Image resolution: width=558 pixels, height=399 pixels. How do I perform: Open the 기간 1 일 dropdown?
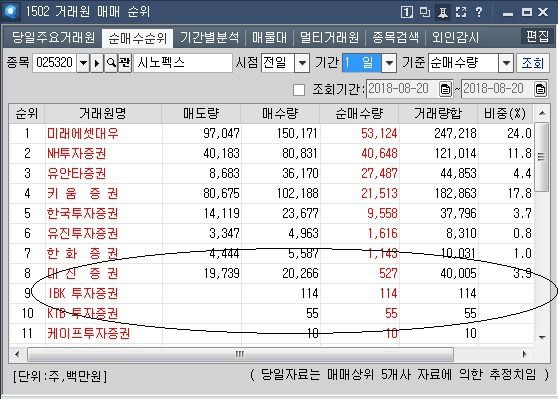tap(389, 63)
